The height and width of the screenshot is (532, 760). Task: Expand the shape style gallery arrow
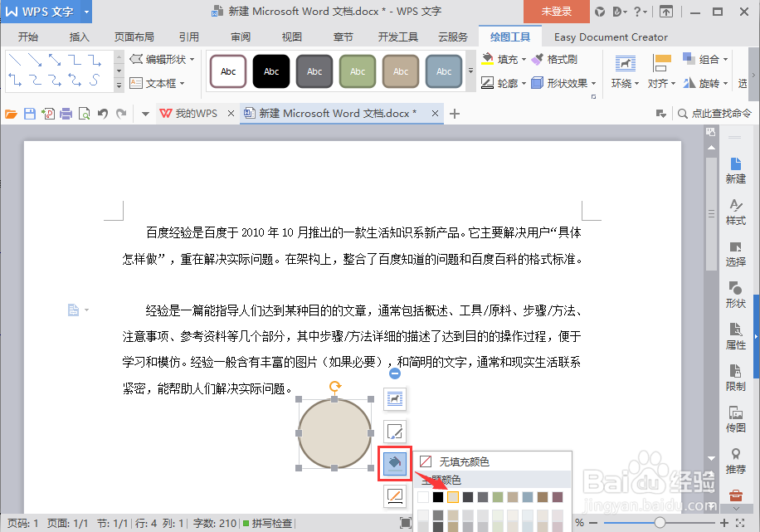[x=470, y=71]
